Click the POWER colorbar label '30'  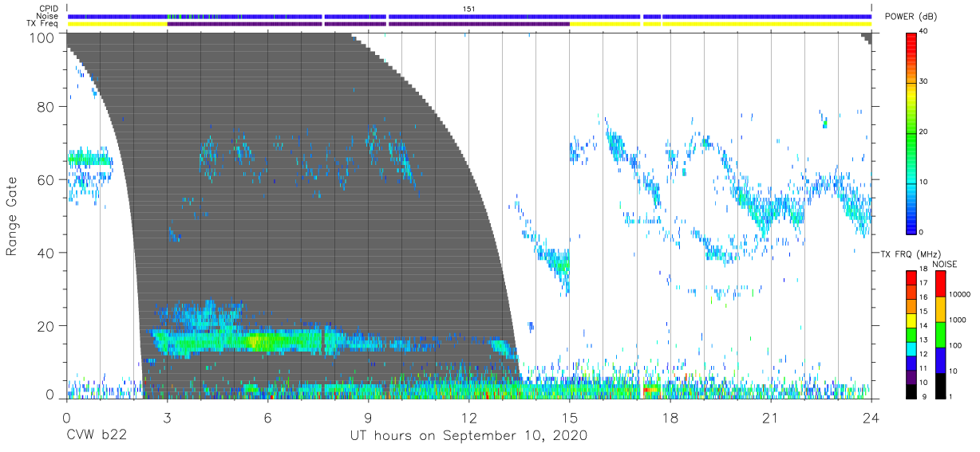click(x=924, y=81)
